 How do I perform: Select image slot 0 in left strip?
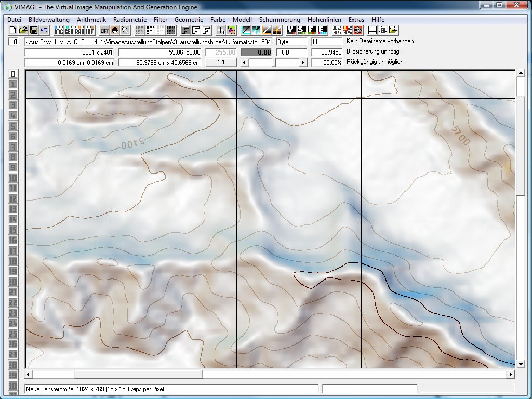click(x=13, y=74)
